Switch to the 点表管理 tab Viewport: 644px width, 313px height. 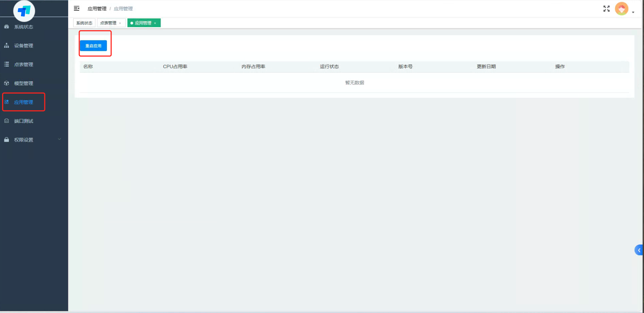[x=108, y=23]
